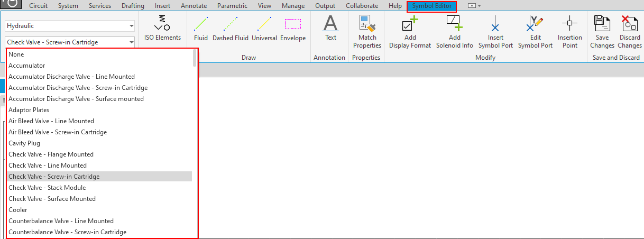Switch to the Insert tab
The image size is (644, 239).
162,6
